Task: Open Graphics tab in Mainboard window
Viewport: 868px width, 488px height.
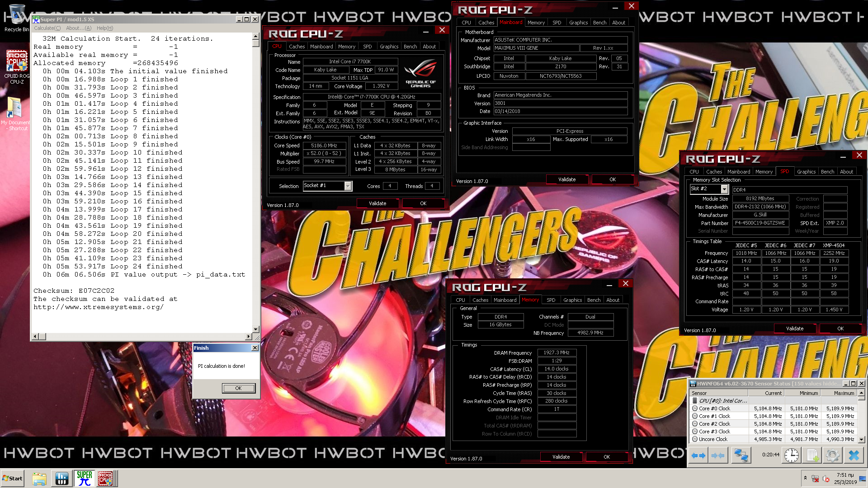Action: click(x=578, y=23)
